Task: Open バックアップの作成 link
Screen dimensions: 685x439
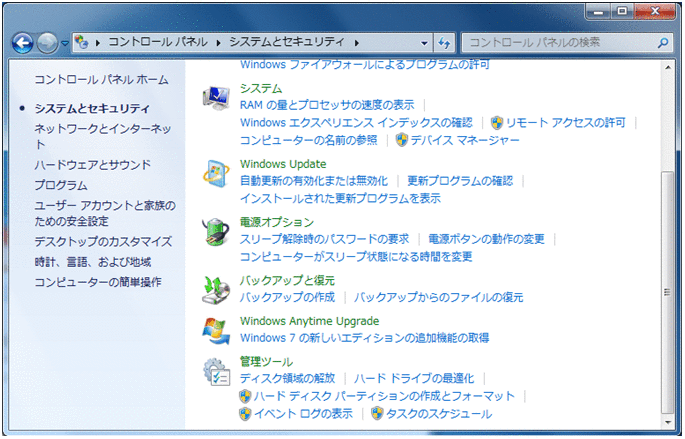Action: pyautogui.click(x=287, y=297)
